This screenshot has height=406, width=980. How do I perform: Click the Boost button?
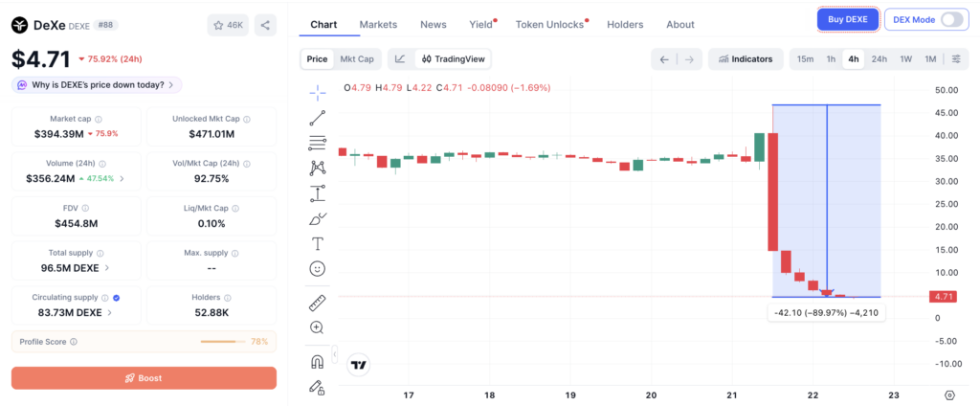tap(144, 378)
